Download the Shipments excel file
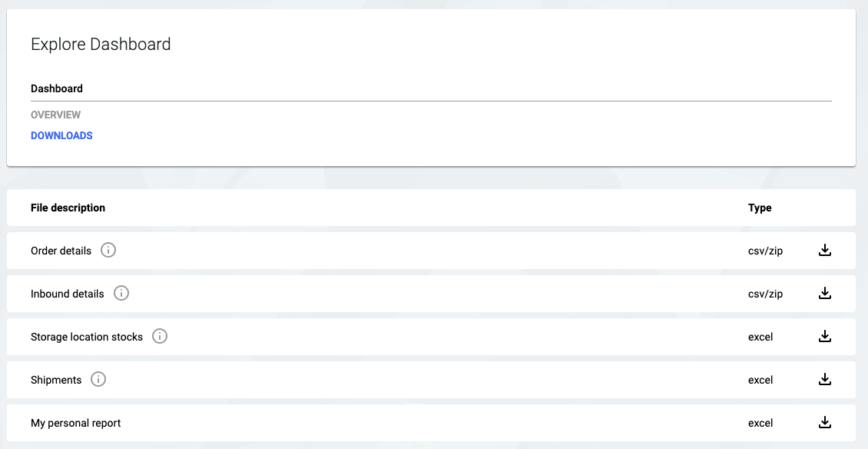The width and height of the screenshot is (868, 449). [x=825, y=380]
